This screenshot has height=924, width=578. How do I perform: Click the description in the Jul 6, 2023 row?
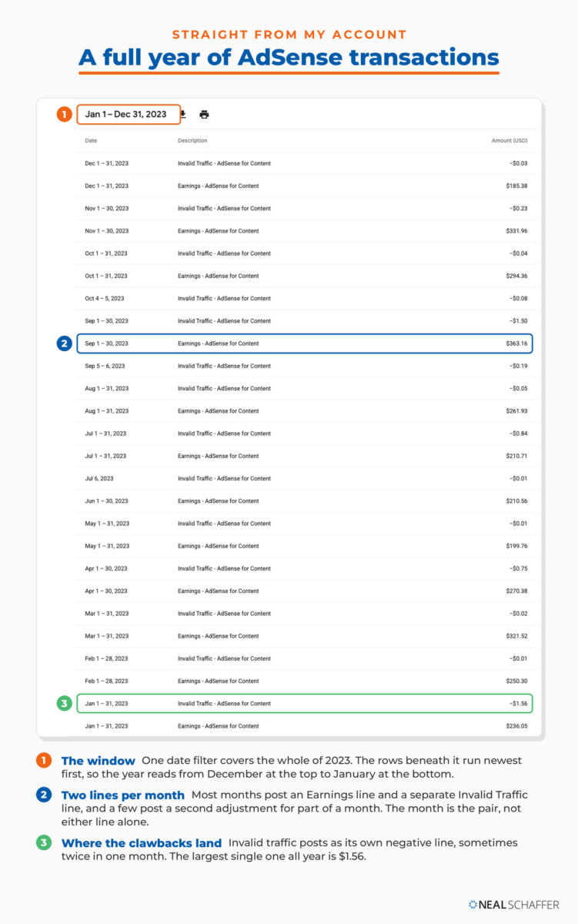point(224,478)
